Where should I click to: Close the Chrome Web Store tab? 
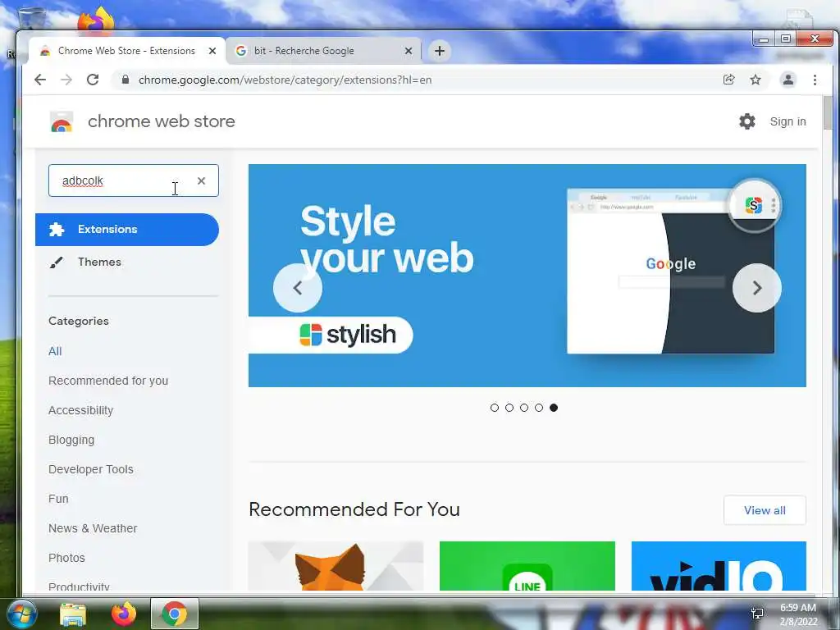pos(212,51)
